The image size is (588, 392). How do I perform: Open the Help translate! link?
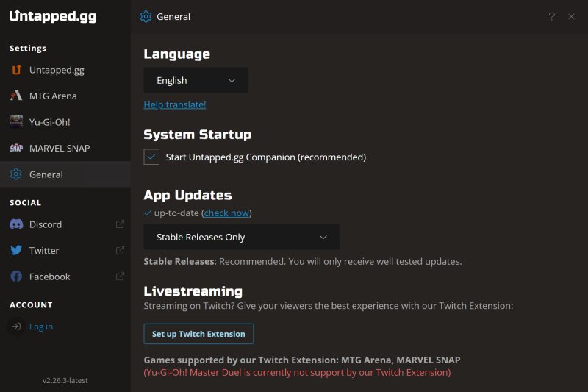[175, 104]
